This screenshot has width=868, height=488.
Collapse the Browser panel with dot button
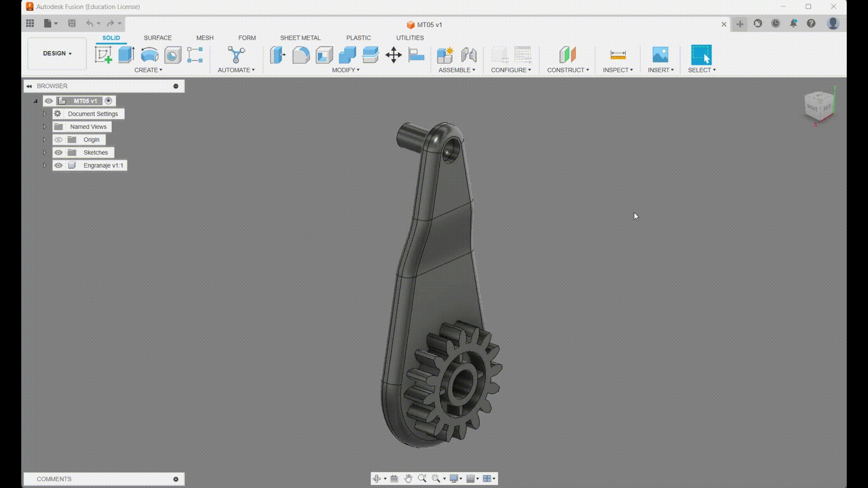(x=176, y=86)
